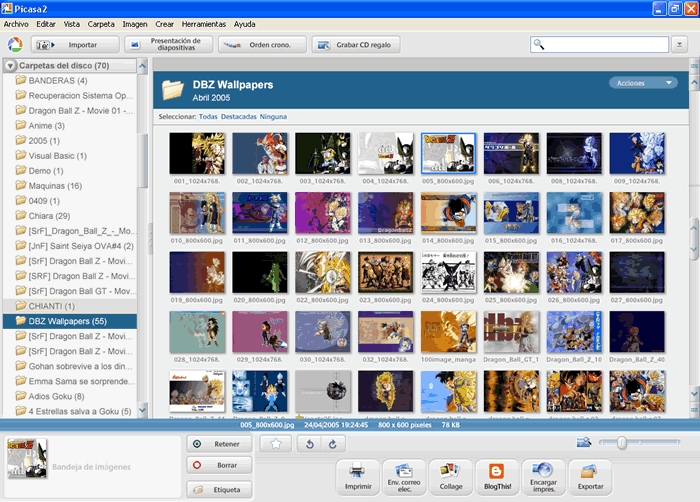
Task: Click the DBZ Wallpapers folder icon in the header
Action: 173,90
